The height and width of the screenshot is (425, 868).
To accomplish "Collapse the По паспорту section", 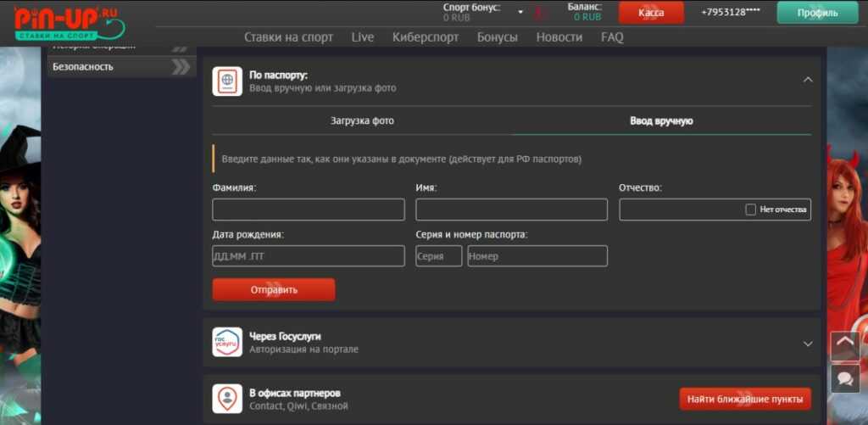I will (x=808, y=80).
